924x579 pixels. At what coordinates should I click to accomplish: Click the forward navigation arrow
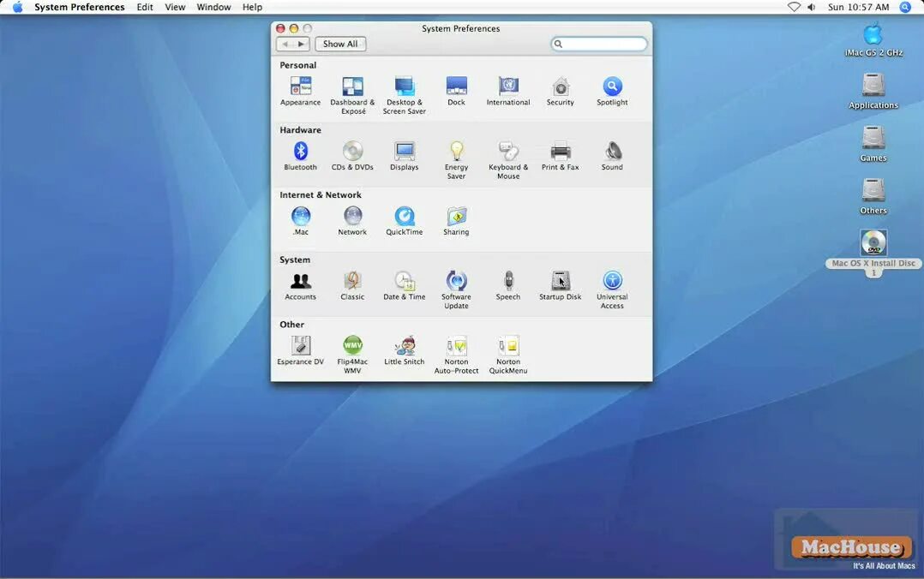click(301, 44)
